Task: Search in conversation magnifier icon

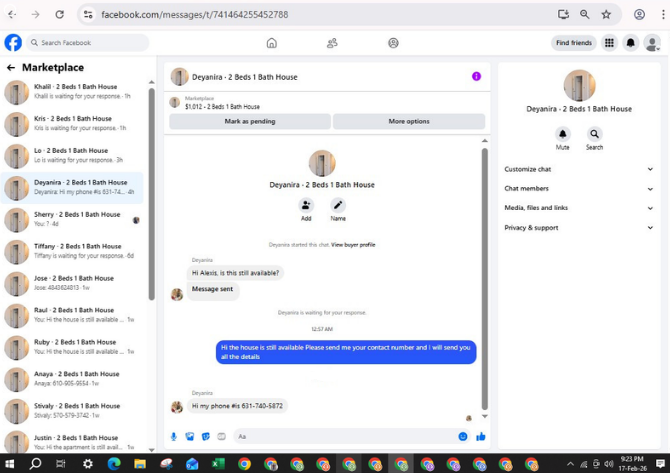Action: click(594, 134)
